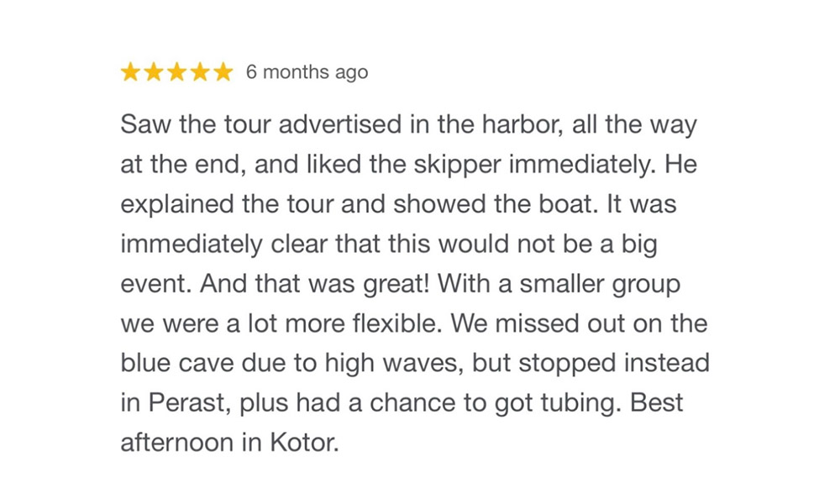Click the words "blue cave" in the review

click(179, 363)
